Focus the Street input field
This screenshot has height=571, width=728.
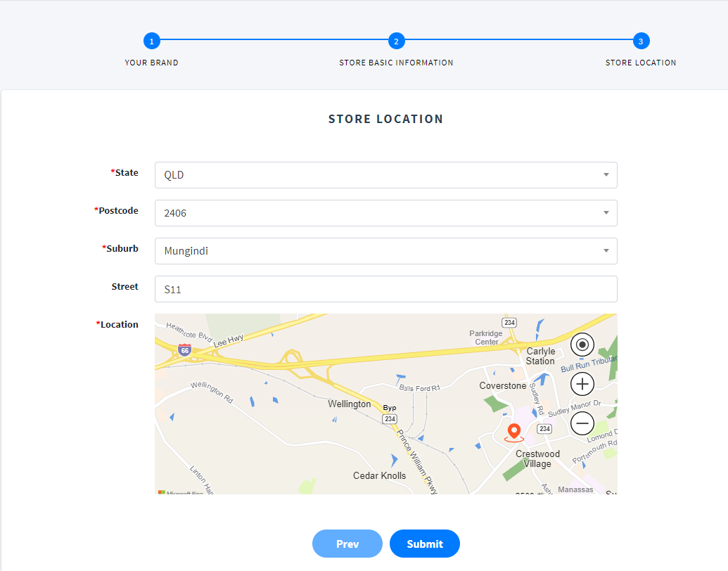click(385, 289)
